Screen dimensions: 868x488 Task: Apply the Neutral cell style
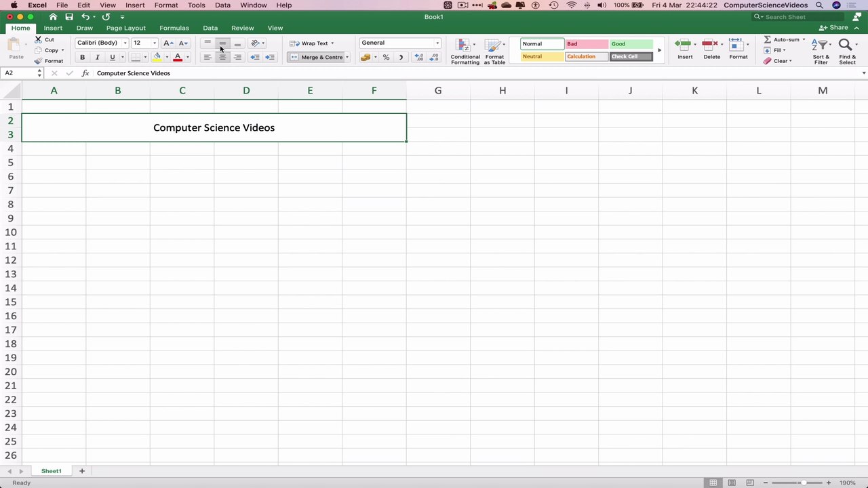pos(542,57)
